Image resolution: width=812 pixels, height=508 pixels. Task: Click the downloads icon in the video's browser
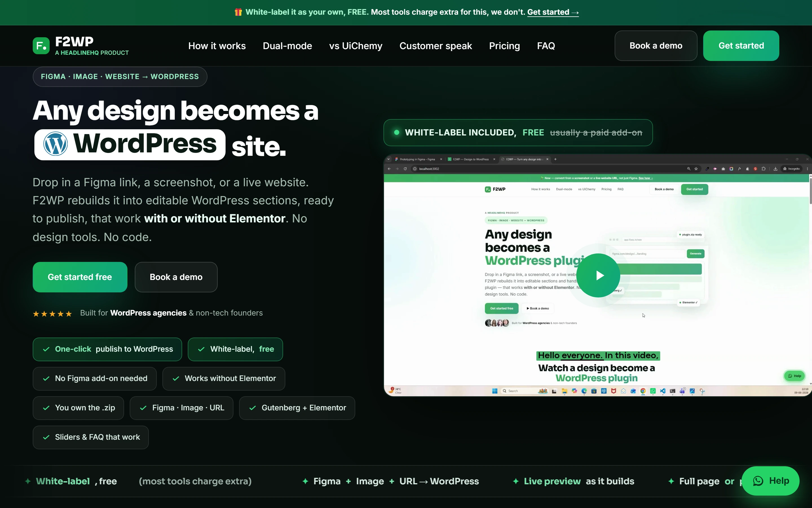(775, 169)
